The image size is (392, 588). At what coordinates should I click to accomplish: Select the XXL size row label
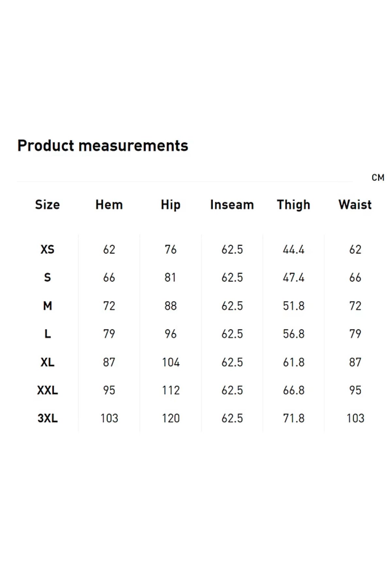[47, 390]
